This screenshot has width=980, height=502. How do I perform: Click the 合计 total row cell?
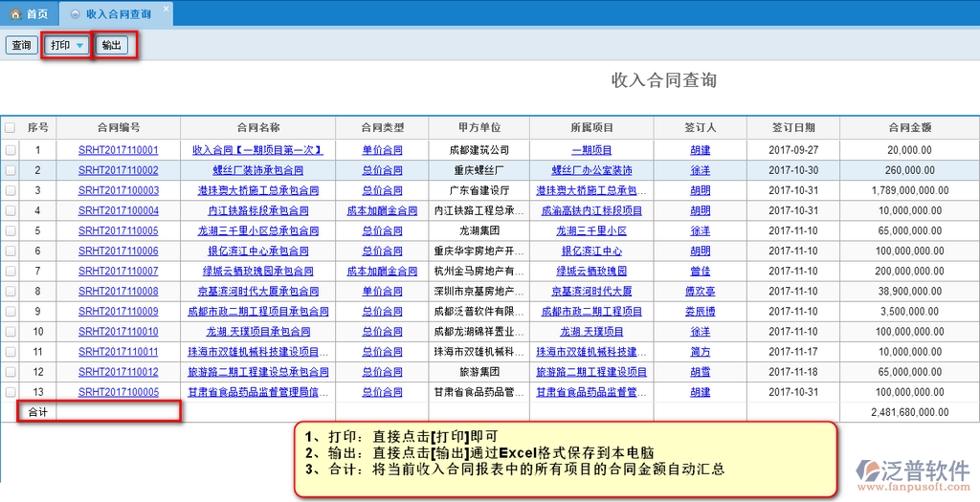(38, 412)
